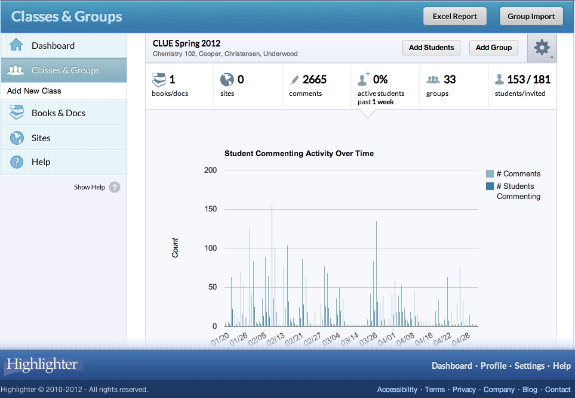Image resolution: width=575 pixels, height=398 pixels.
Task: Open the Privacy link in footer
Action: tap(464, 390)
